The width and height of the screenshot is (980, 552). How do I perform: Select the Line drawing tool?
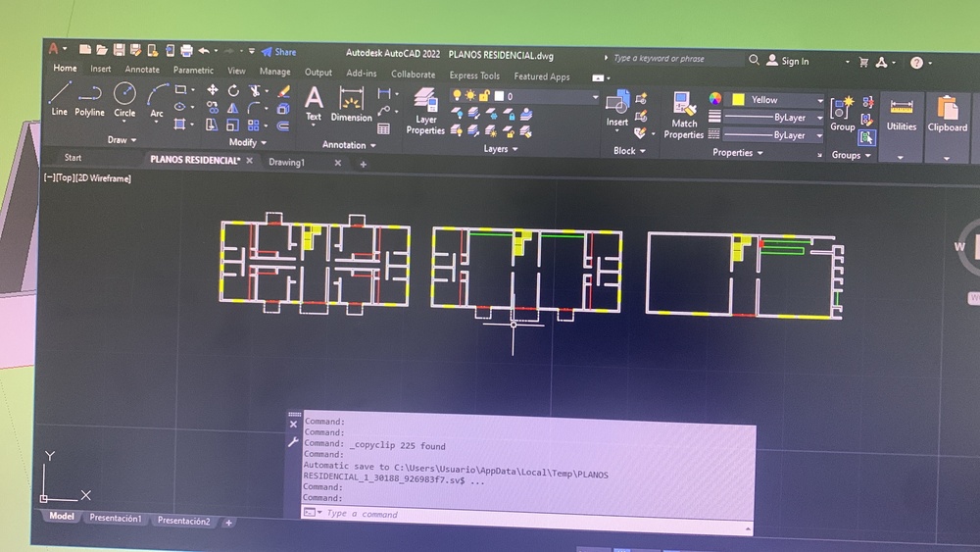pyautogui.click(x=60, y=97)
